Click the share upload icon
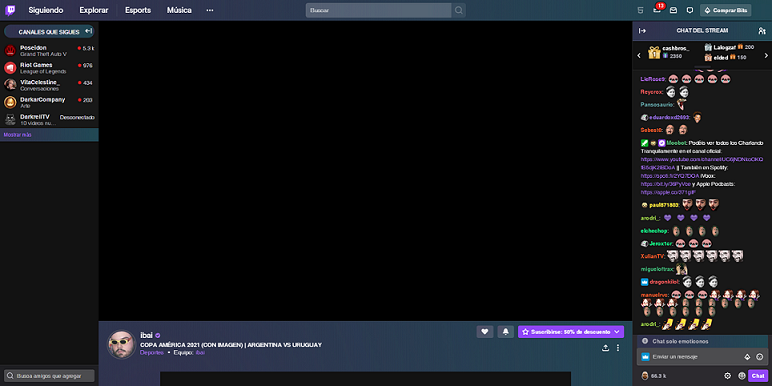 605,348
